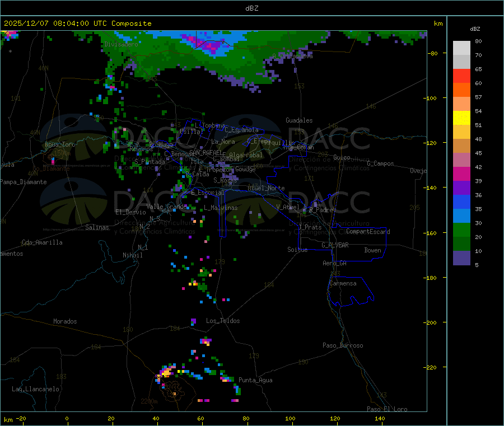Viewport: 504px width, 426px height.
Task: Click the Cda_Amarilla label
Action: point(42,242)
